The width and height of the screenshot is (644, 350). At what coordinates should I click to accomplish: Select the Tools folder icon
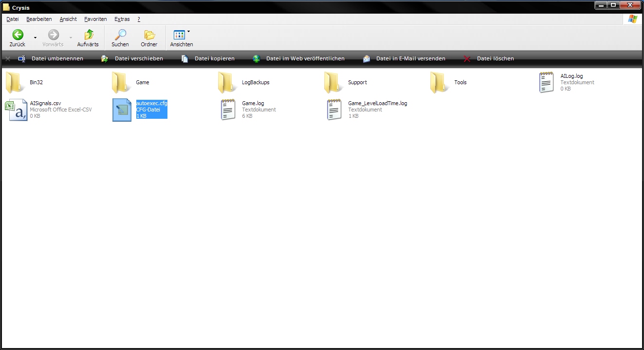tap(440, 82)
